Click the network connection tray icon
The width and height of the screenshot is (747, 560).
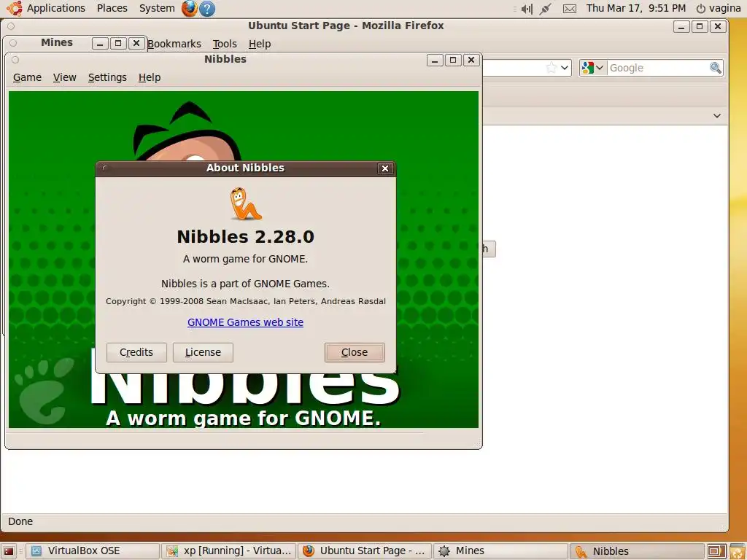point(546,9)
